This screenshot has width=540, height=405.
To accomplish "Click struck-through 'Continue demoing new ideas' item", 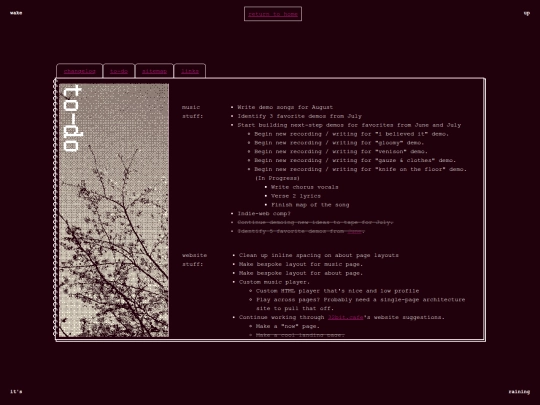I will pyautogui.click(x=315, y=222).
